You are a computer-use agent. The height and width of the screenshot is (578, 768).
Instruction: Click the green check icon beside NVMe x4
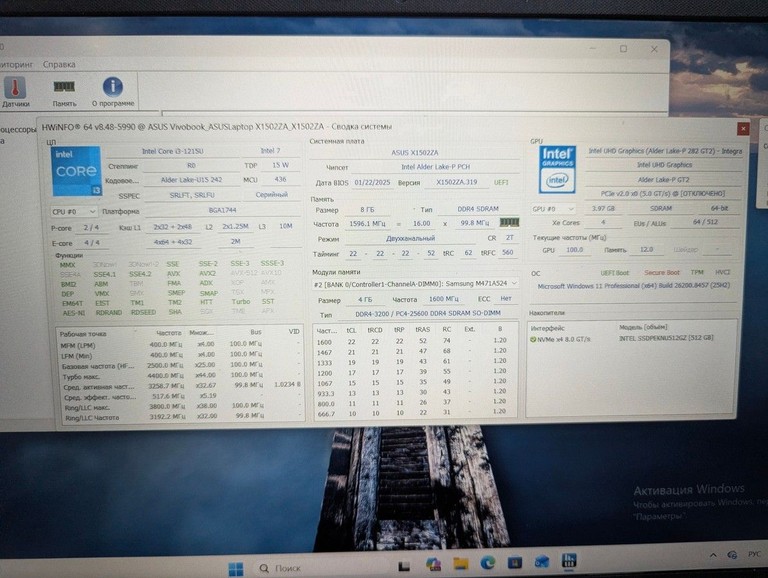532,339
